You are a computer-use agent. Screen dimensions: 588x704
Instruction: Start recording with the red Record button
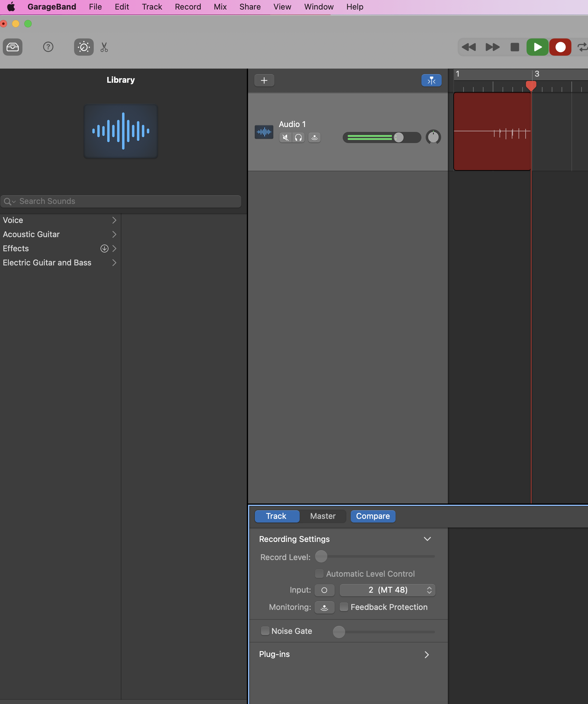560,47
